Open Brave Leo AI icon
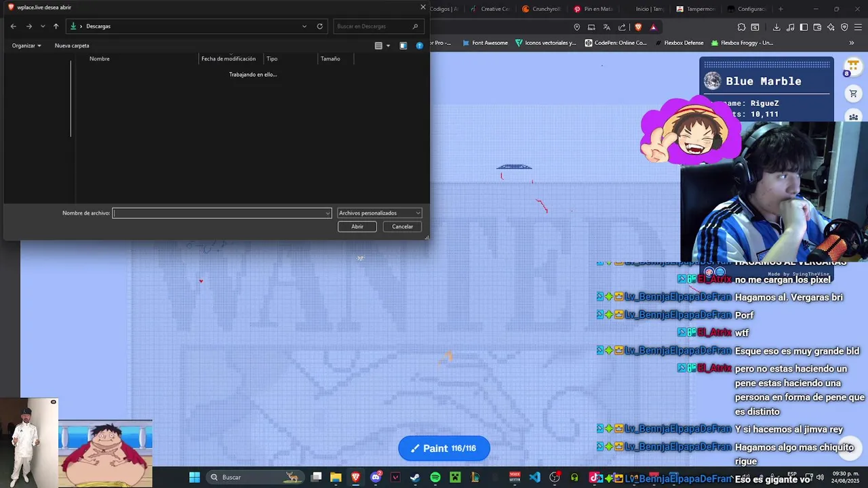 click(x=831, y=27)
